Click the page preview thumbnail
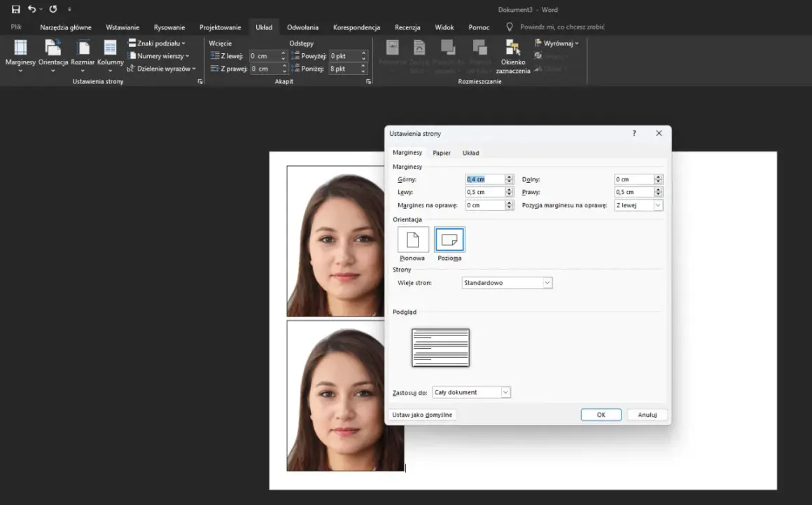812x505 pixels. pyautogui.click(x=441, y=347)
